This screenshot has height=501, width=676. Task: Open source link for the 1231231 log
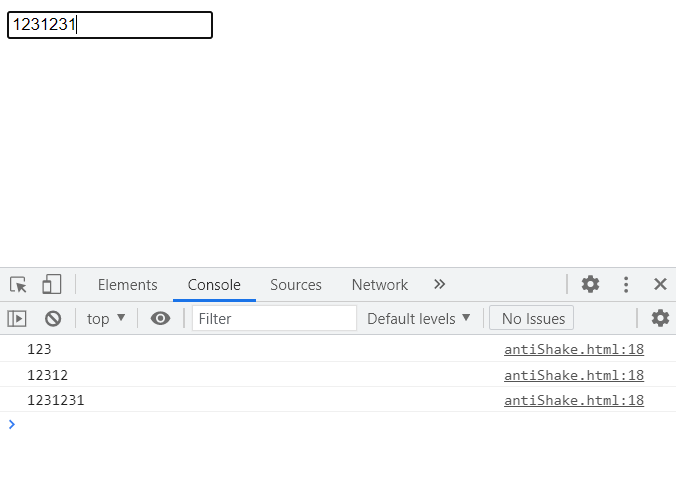coord(573,400)
